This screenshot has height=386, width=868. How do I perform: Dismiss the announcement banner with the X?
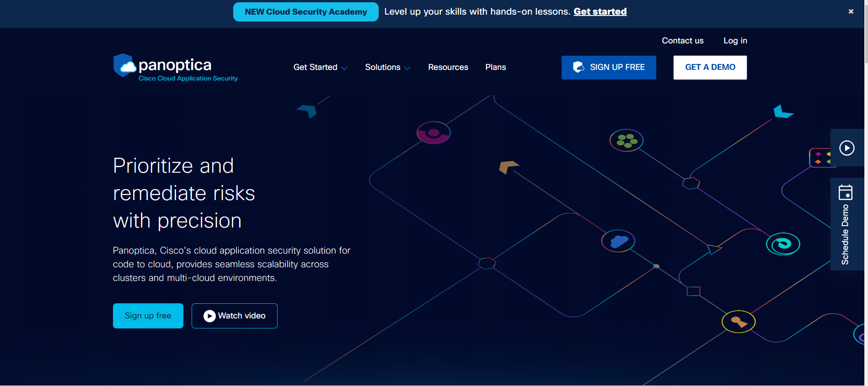pyautogui.click(x=851, y=11)
